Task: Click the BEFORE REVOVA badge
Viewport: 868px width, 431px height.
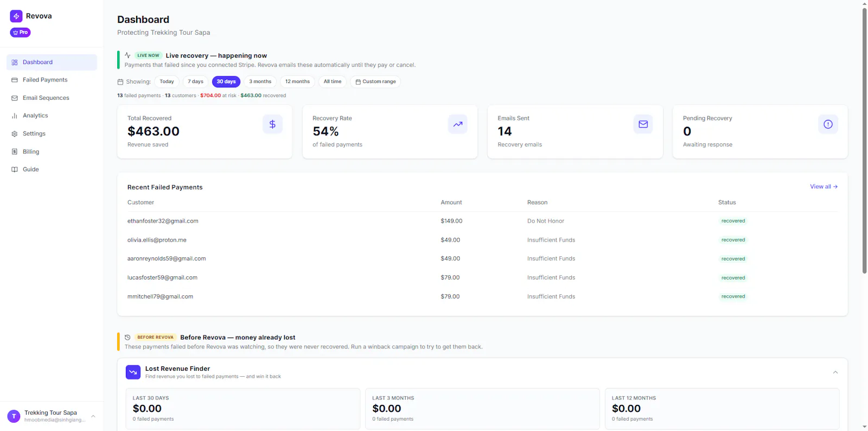Action: point(155,337)
